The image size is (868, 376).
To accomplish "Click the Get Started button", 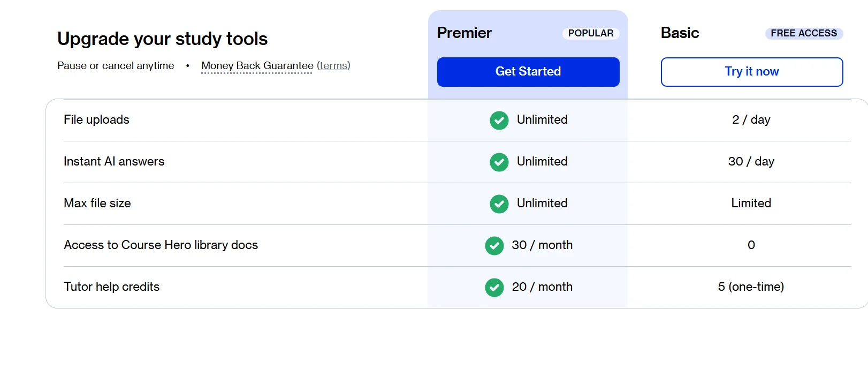I will (528, 72).
